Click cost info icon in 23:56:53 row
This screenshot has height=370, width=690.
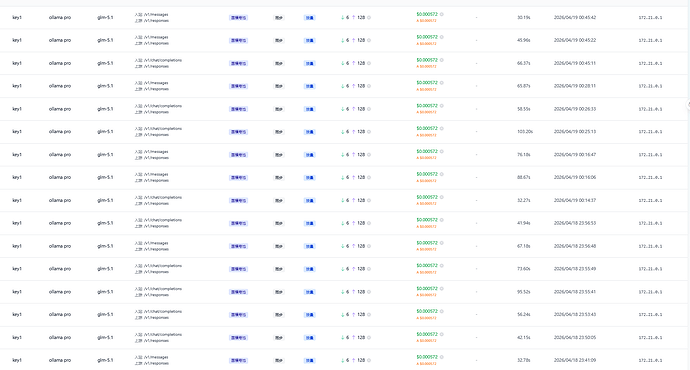pos(441,220)
